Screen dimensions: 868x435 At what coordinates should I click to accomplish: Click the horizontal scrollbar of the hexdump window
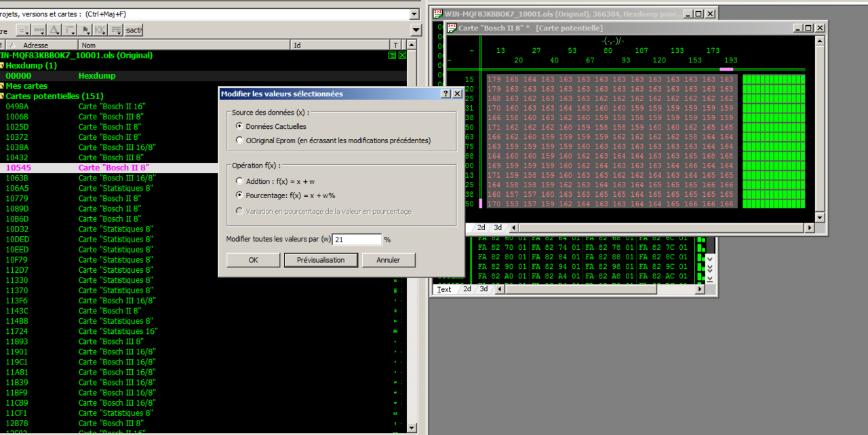point(576,289)
